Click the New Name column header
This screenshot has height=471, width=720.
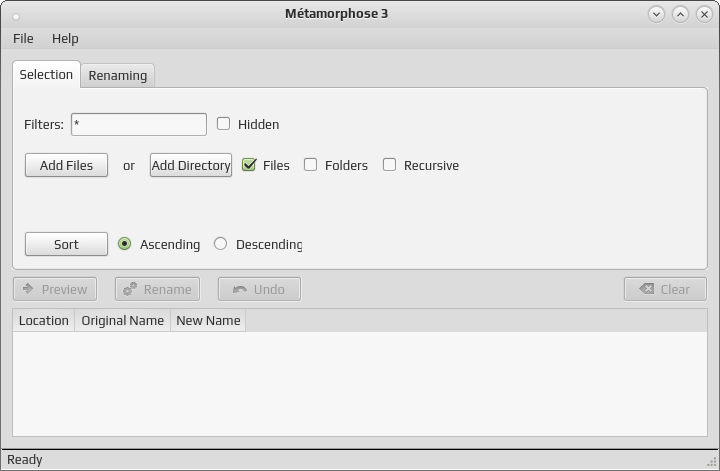point(208,320)
